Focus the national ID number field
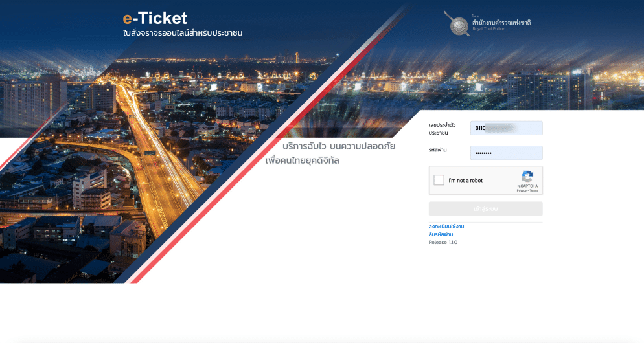 point(506,128)
